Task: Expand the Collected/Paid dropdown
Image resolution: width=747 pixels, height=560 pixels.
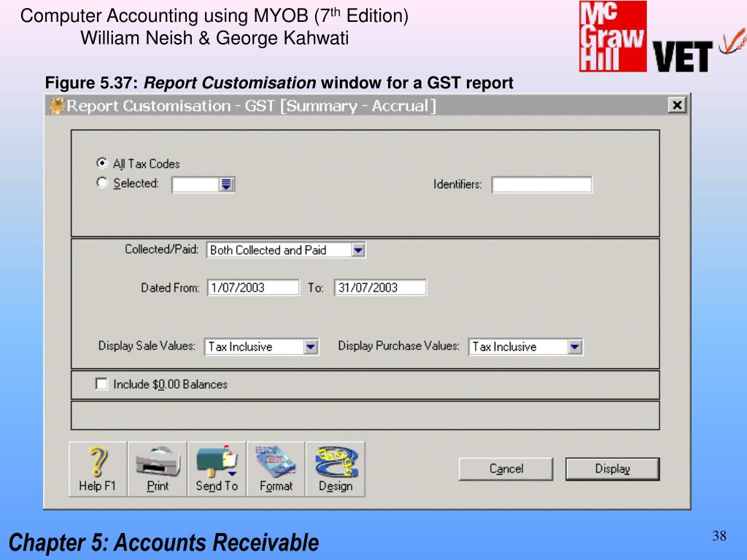Action: click(x=358, y=250)
